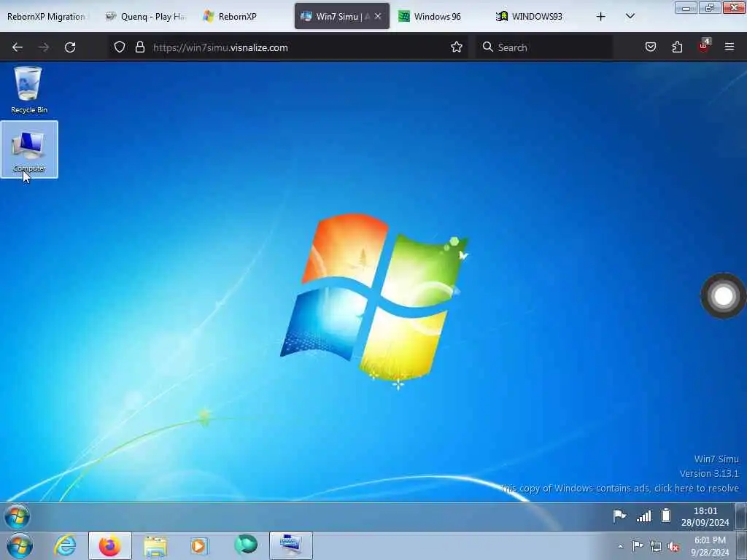Click the tracking protection shield icon
Screen dimensions: 747x560
tap(120, 47)
